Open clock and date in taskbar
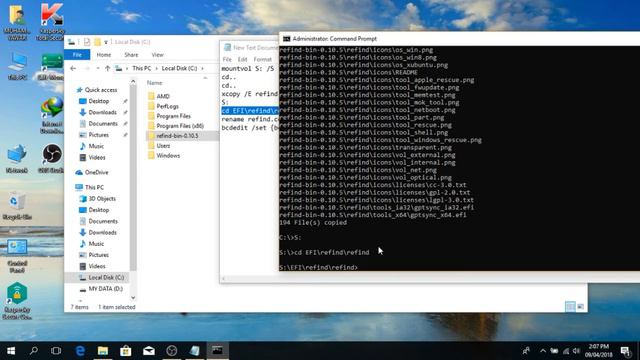The height and width of the screenshot is (360, 640). tap(599, 351)
